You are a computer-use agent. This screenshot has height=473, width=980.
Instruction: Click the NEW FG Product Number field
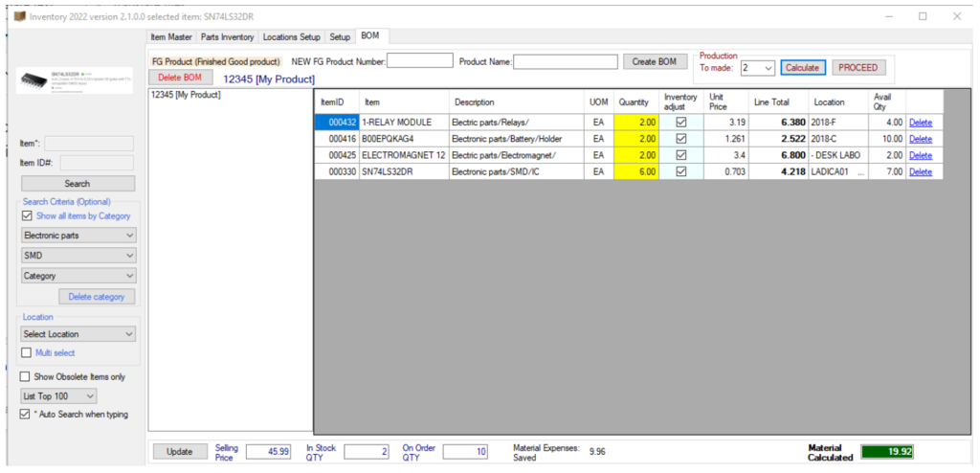point(419,61)
